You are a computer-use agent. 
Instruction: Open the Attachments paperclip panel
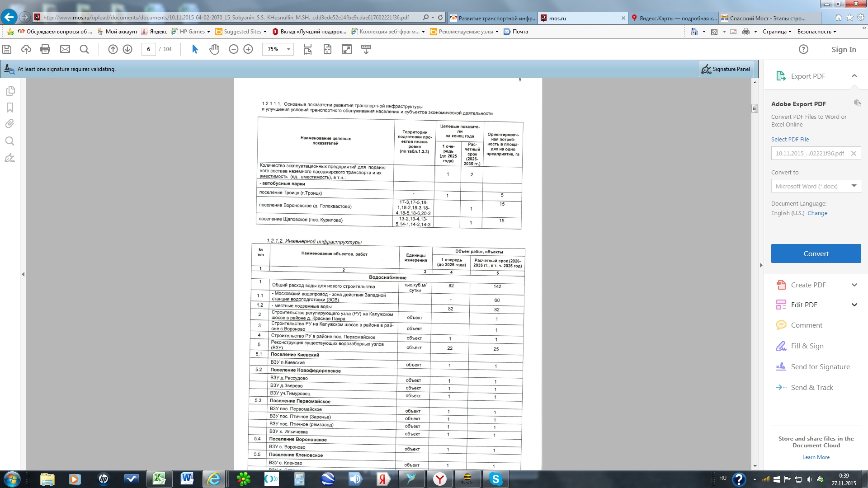(x=10, y=124)
